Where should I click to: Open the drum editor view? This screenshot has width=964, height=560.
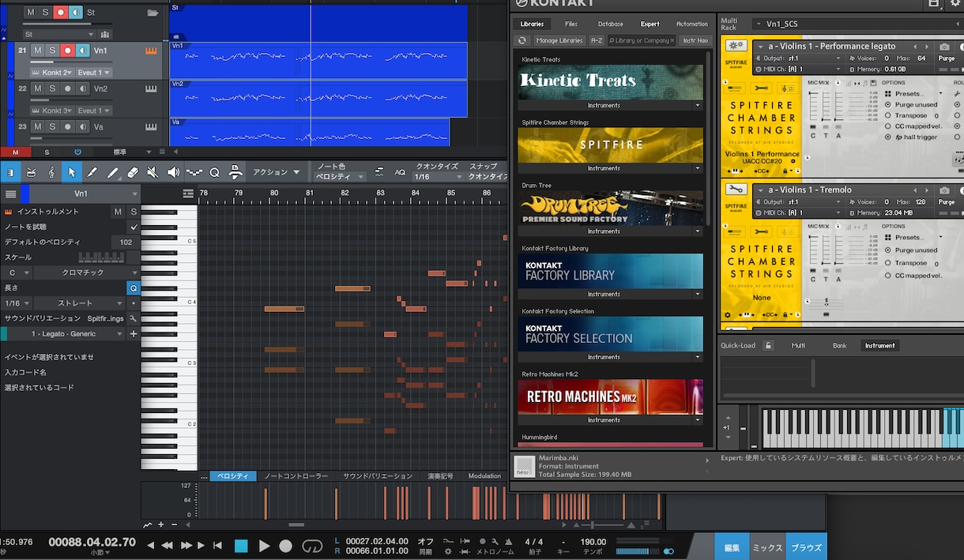(31, 172)
